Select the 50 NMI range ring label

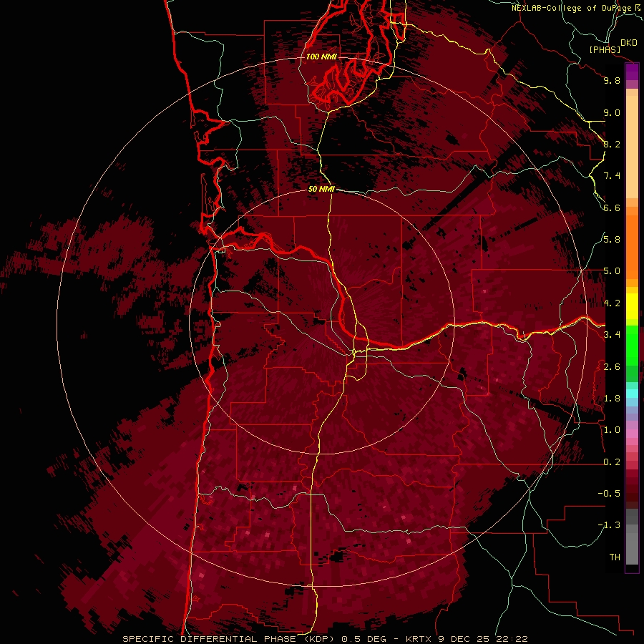(321, 189)
